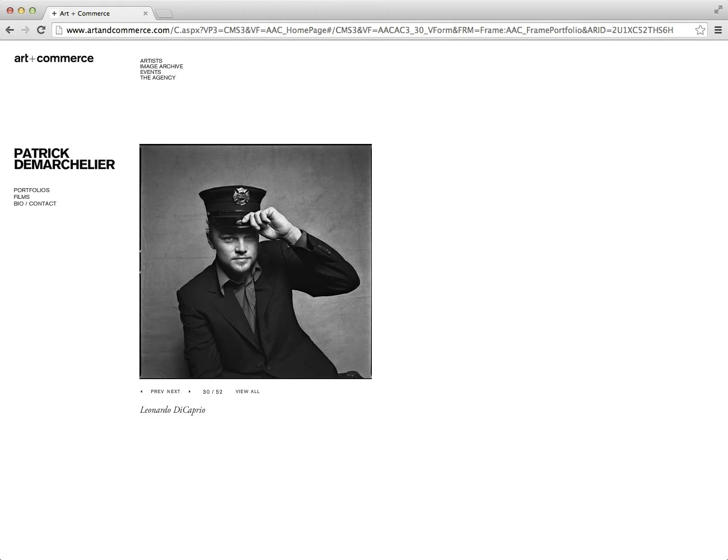Click the browser back arrow
728x560 pixels.
(10, 30)
